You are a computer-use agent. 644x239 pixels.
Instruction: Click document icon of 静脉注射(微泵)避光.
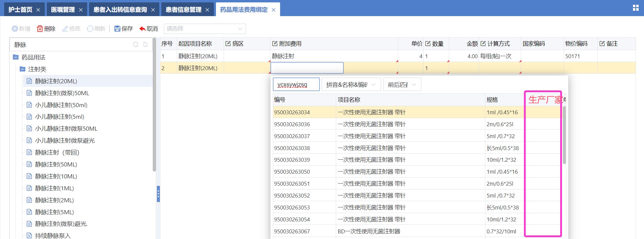point(29,223)
